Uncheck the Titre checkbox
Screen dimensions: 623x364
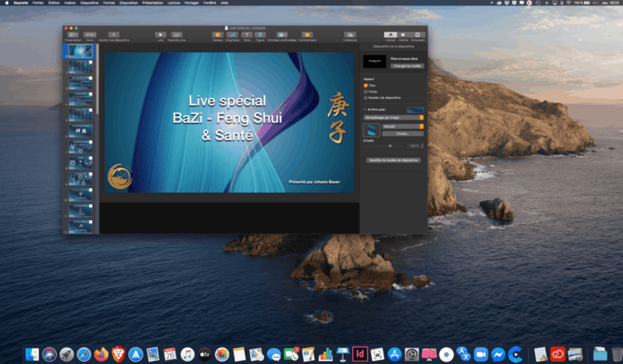[x=365, y=86]
